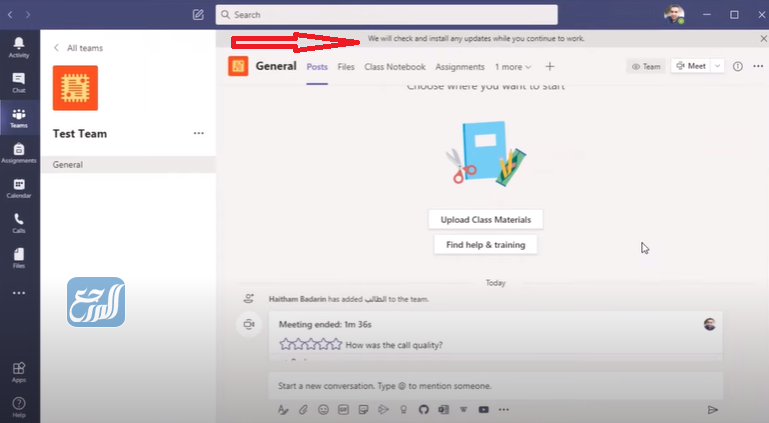Open more options for Test Team
769x423 pixels.
(198, 133)
